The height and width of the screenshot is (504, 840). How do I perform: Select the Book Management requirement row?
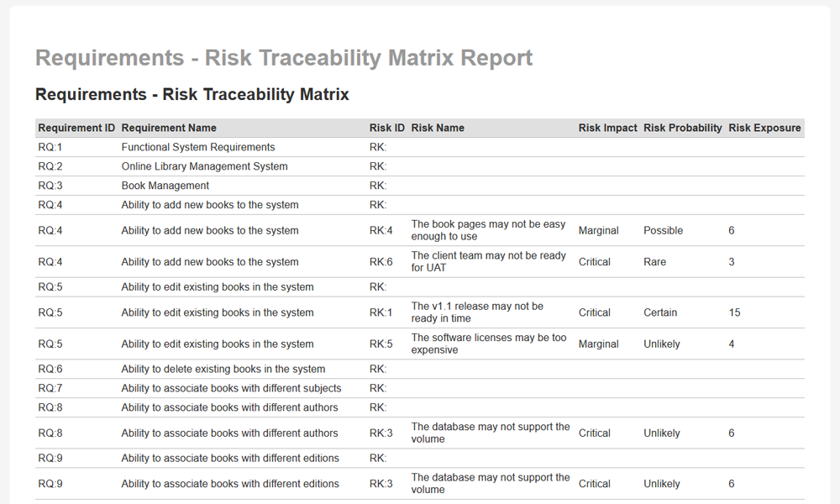(x=165, y=186)
